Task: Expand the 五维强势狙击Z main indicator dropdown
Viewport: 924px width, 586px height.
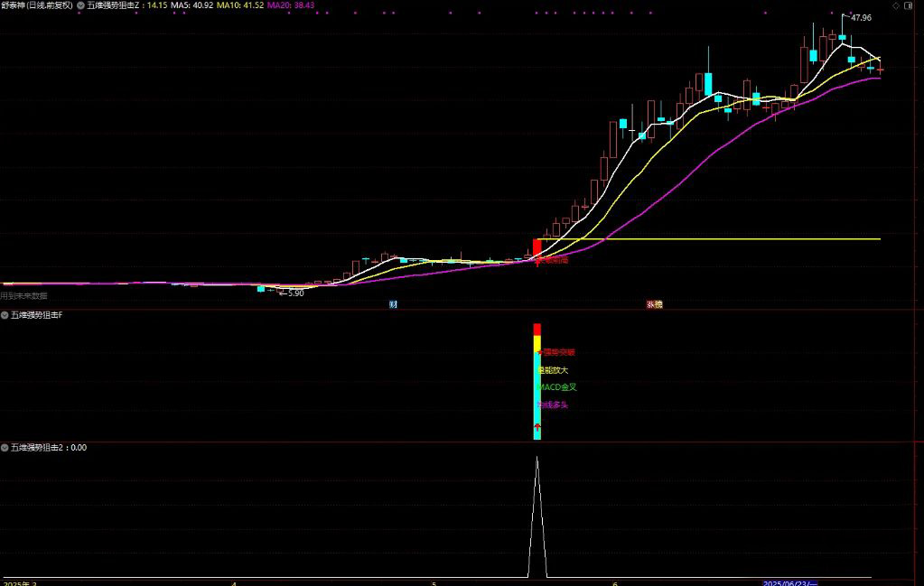Action: pos(81,5)
